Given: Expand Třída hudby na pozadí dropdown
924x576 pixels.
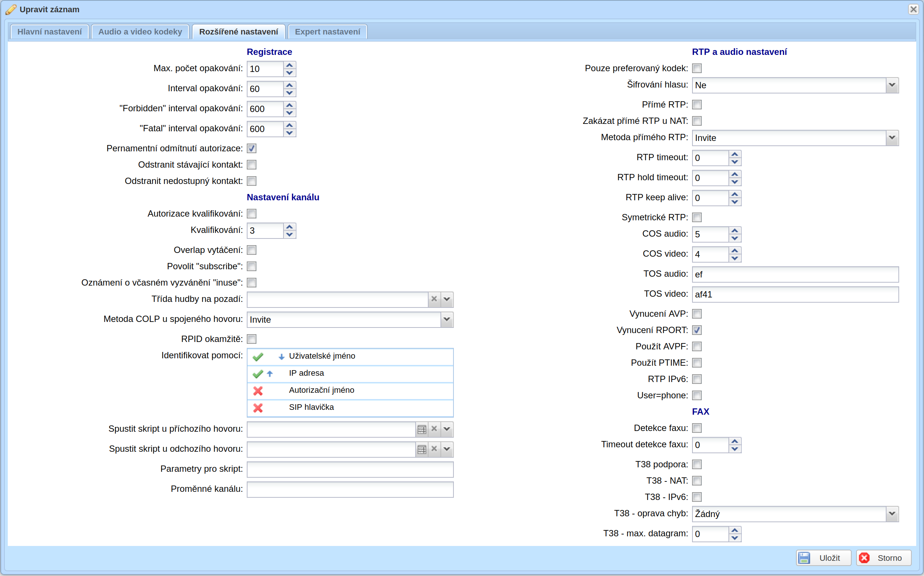Looking at the screenshot, I should pyautogui.click(x=446, y=299).
